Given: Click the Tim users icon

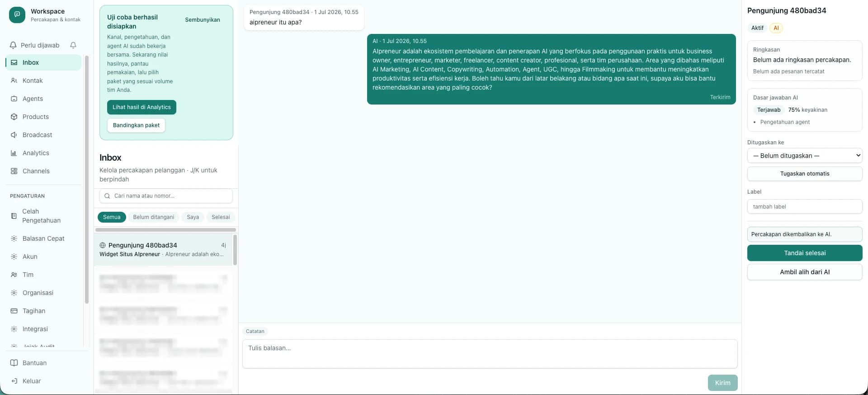Looking at the screenshot, I should 14,275.
